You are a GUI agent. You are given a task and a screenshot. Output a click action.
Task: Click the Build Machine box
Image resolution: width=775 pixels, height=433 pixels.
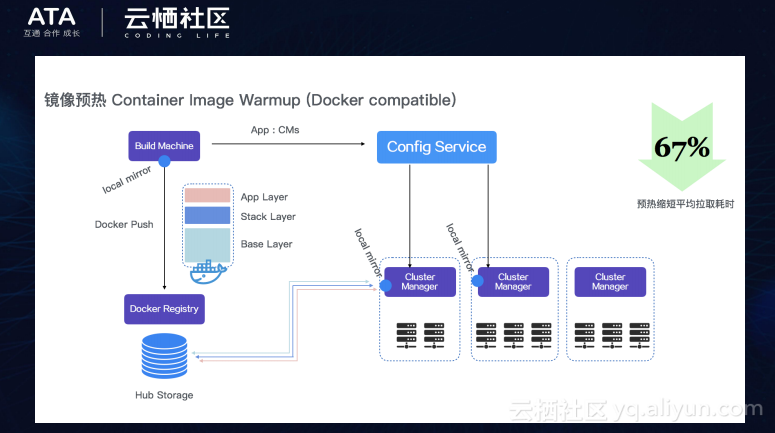point(164,146)
